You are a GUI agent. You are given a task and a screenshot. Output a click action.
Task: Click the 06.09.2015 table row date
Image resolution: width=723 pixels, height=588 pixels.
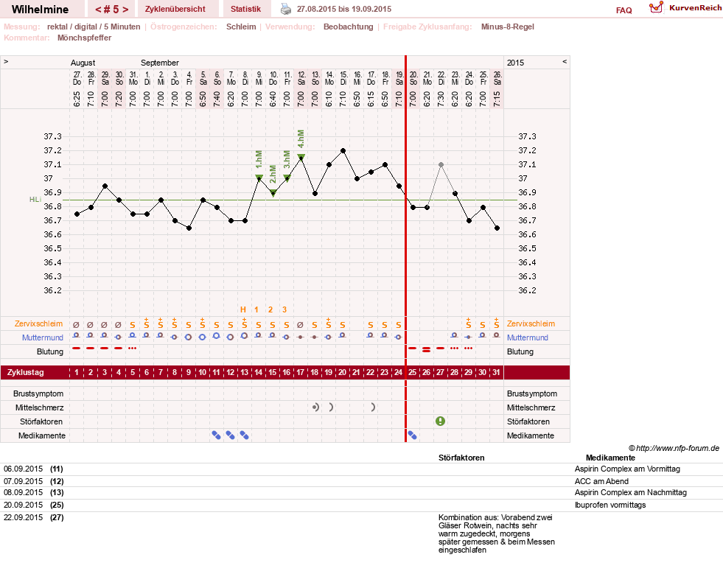(x=23, y=469)
